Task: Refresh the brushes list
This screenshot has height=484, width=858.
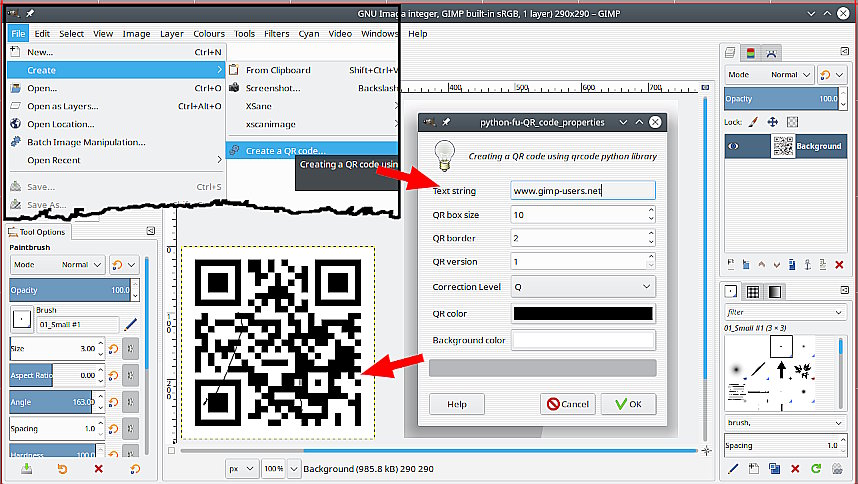Action: coord(816,468)
